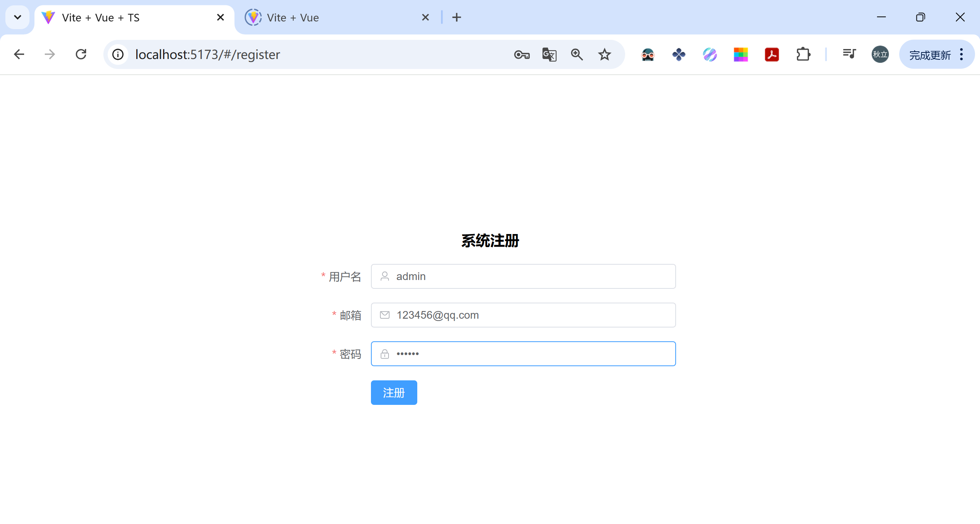The width and height of the screenshot is (980, 524).
Task: Open site information via the info icon
Action: pyautogui.click(x=118, y=54)
